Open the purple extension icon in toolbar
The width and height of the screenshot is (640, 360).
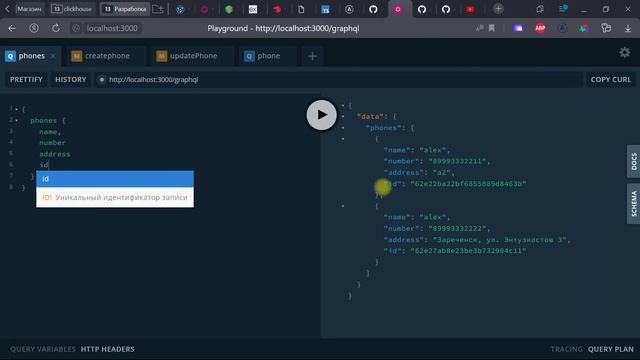518,28
